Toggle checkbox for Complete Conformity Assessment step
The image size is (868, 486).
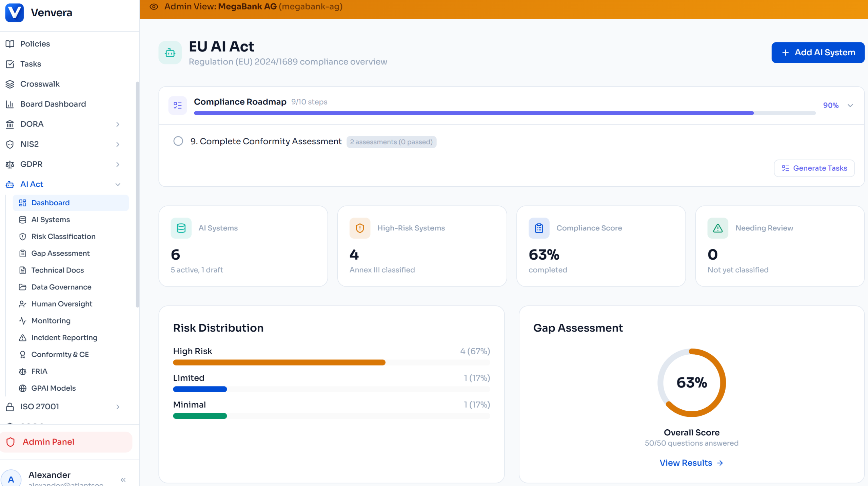178,141
